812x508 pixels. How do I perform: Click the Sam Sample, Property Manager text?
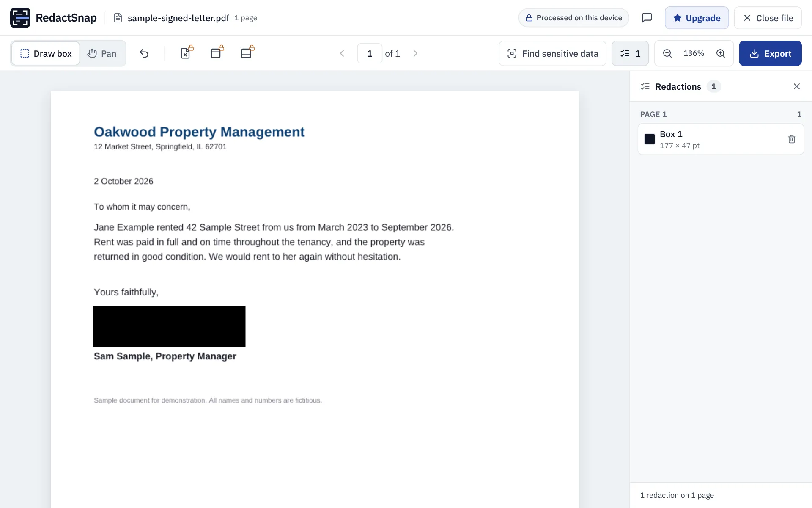[165, 356]
